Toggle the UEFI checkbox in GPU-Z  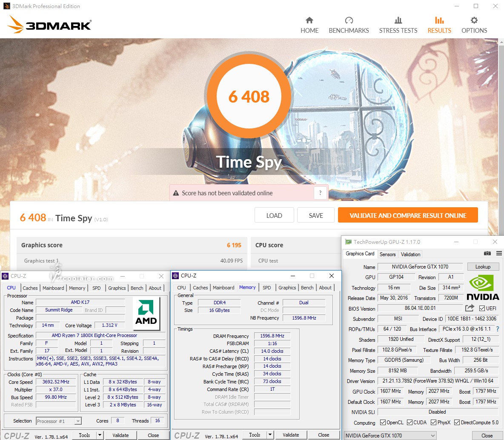[x=482, y=308]
